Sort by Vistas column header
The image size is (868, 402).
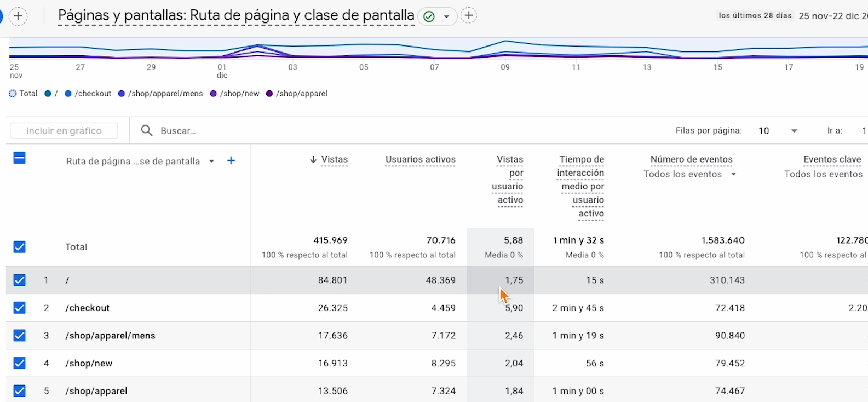pyautogui.click(x=334, y=159)
